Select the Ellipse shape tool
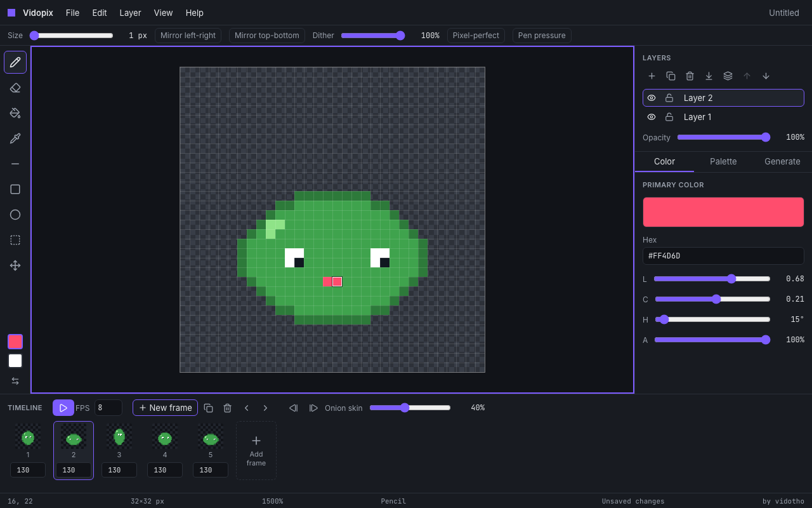The width and height of the screenshot is (812, 508). (x=15, y=215)
